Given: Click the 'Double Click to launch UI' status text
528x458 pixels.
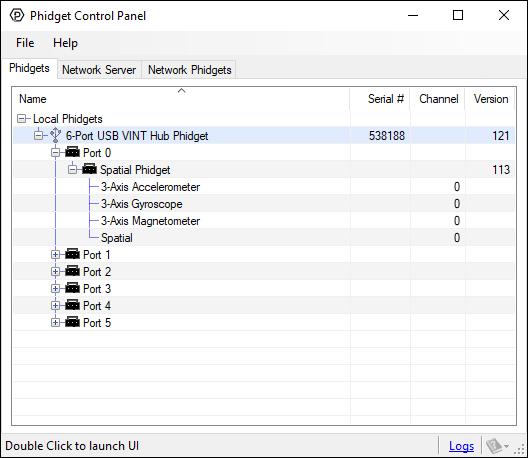Looking at the screenshot, I should [x=72, y=446].
